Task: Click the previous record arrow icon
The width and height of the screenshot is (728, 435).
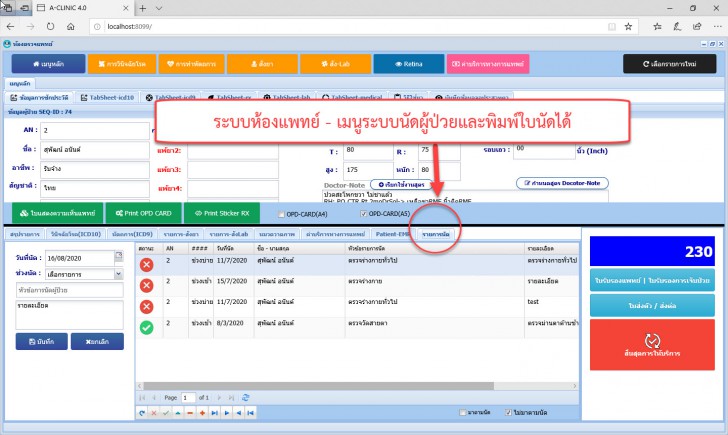Action: [239, 413]
